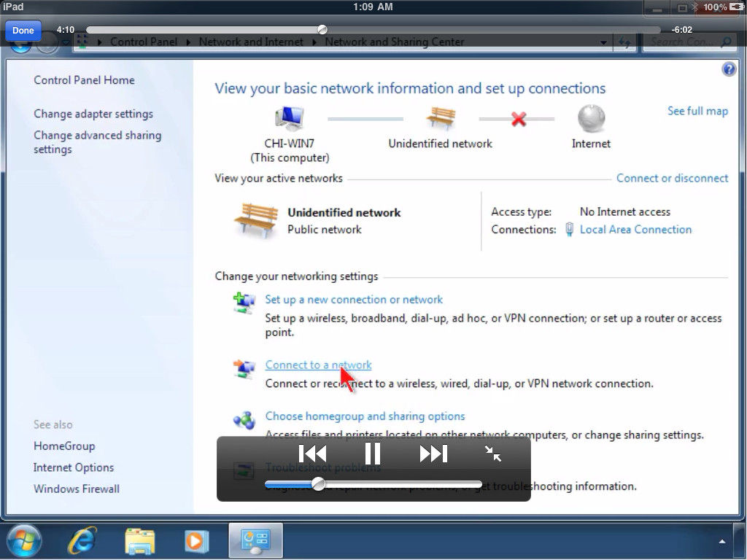
Task: Open the help question mark icon
Action: coord(729,69)
